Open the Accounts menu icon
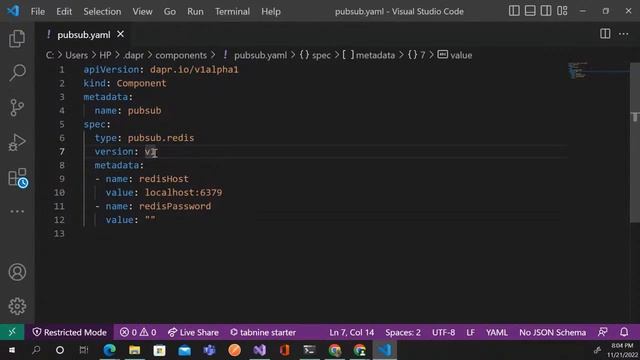 pyautogui.click(x=17, y=272)
